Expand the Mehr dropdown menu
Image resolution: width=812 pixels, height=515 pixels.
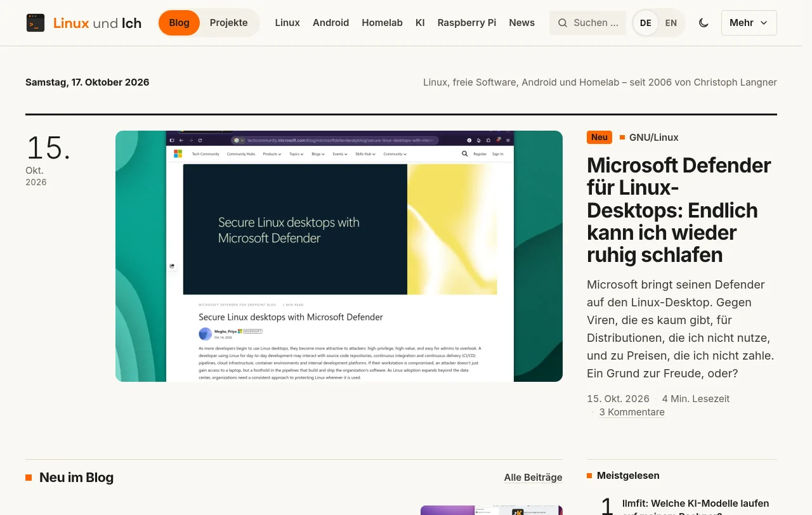click(x=749, y=23)
